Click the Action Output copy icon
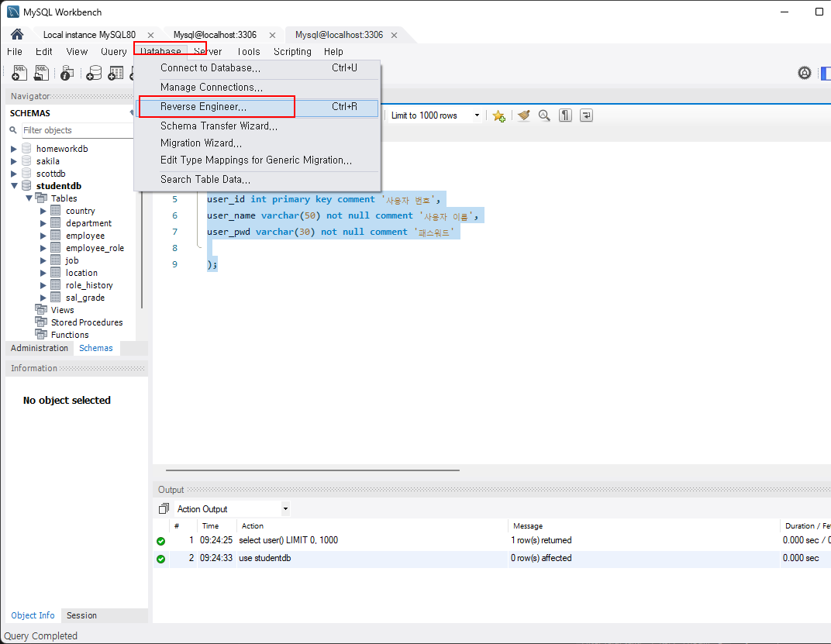Viewport: 831px width, 644px height. point(164,509)
